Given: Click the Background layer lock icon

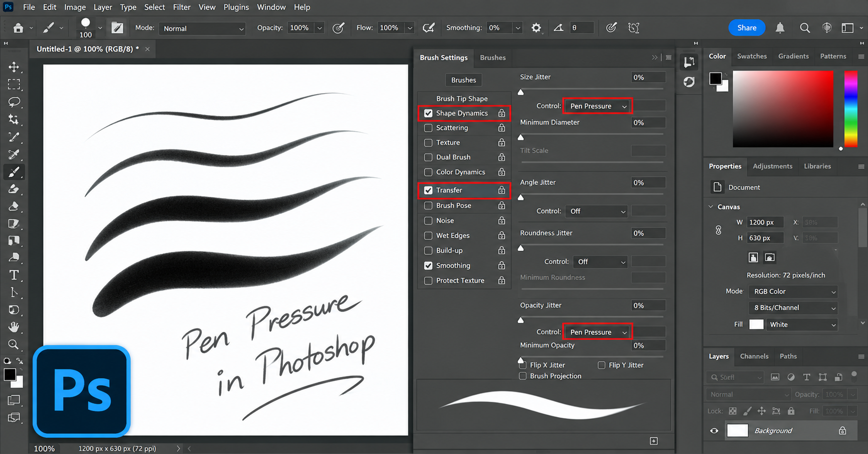Looking at the screenshot, I should pos(842,430).
